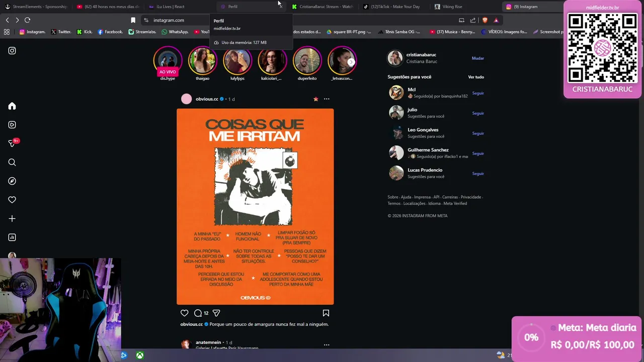Viewport: 644px width, 362px height.
Task: Open comments on the obvious.cc post
Action: pyautogui.click(x=198, y=313)
